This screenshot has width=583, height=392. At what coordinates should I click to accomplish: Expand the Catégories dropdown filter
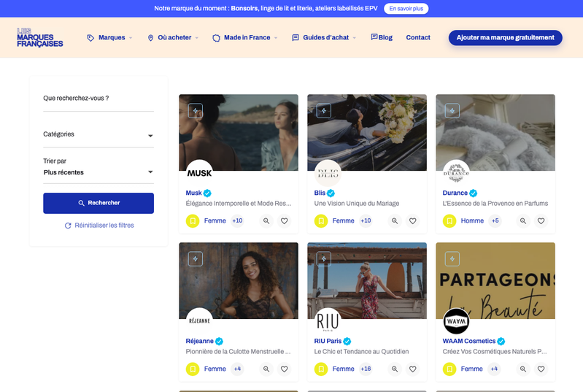[99, 134]
